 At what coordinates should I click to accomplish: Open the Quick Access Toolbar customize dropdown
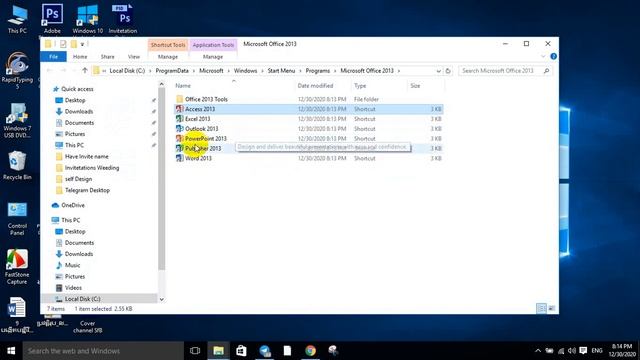tap(82, 44)
